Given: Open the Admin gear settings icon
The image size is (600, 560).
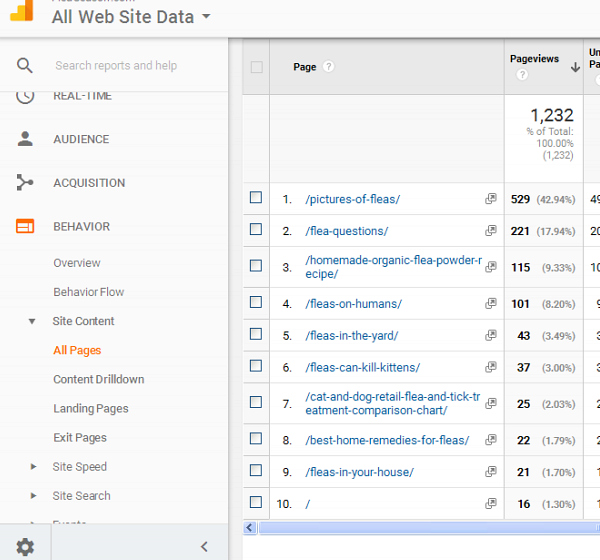Looking at the screenshot, I should point(25,546).
